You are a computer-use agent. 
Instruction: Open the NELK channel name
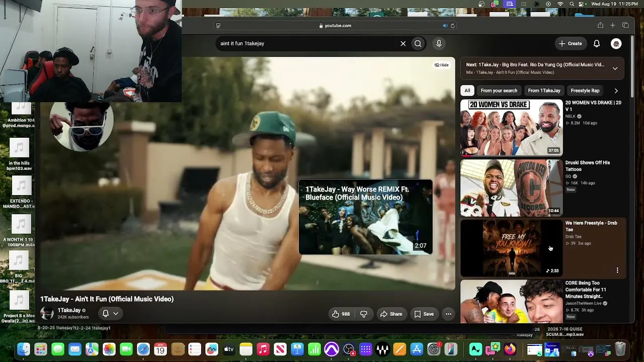[x=570, y=116]
